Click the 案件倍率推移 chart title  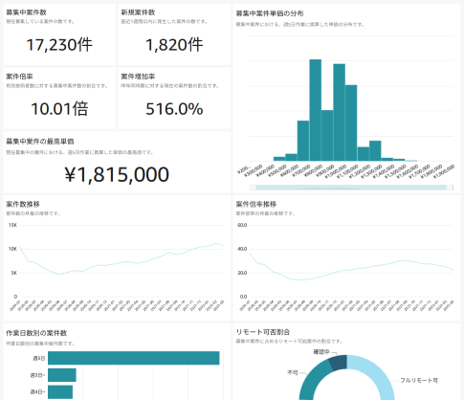[x=256, y=204]
